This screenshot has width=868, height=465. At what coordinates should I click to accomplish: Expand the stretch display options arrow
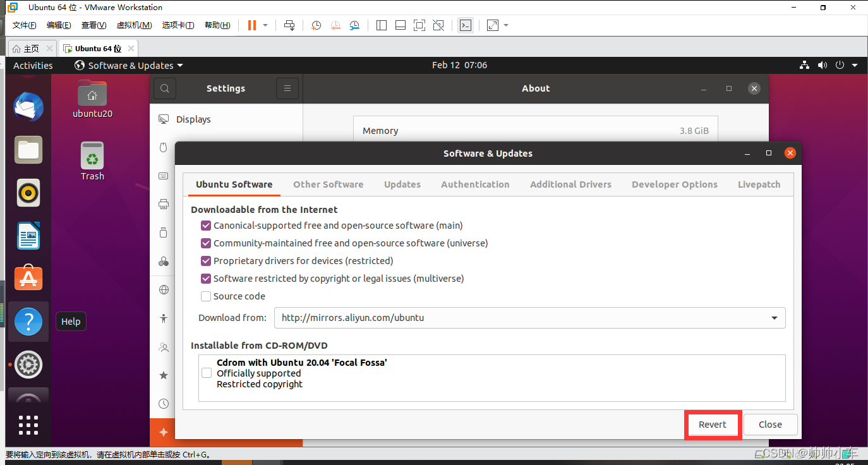506,25
